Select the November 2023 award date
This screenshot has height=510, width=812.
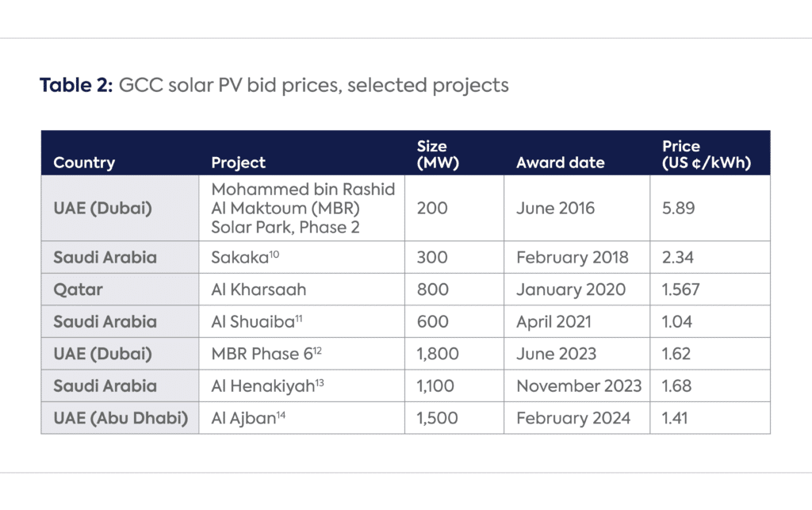579,385
